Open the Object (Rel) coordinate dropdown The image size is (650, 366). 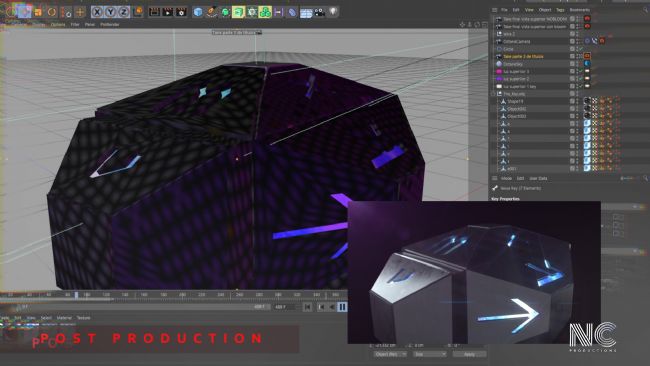[389, 354]
